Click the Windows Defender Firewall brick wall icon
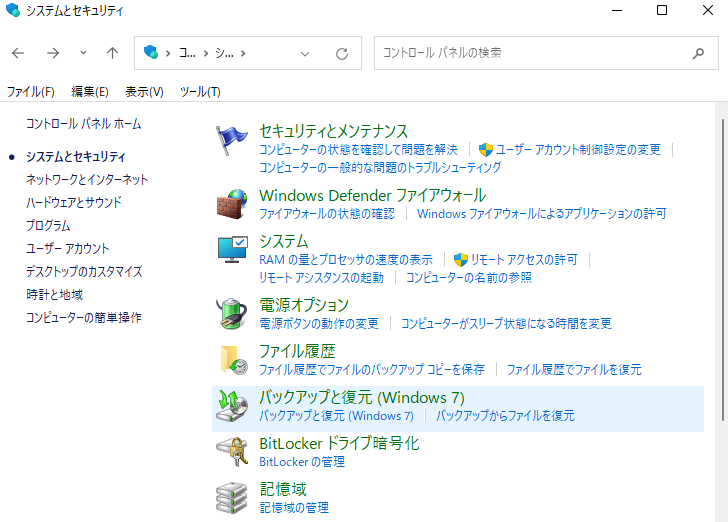The image size is (728, 522). coord(233,204)
